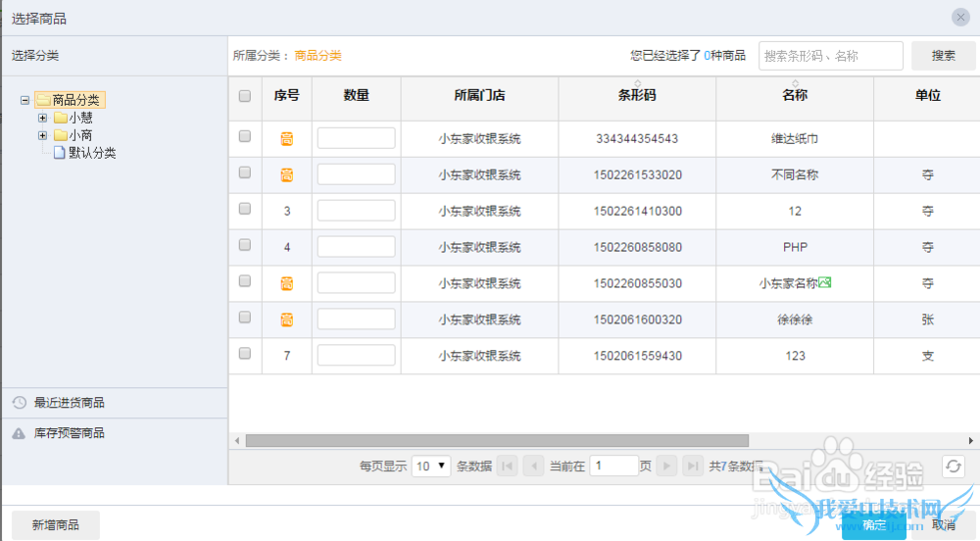
Task: Click the 搜索 button
Action: pos(943,56)
